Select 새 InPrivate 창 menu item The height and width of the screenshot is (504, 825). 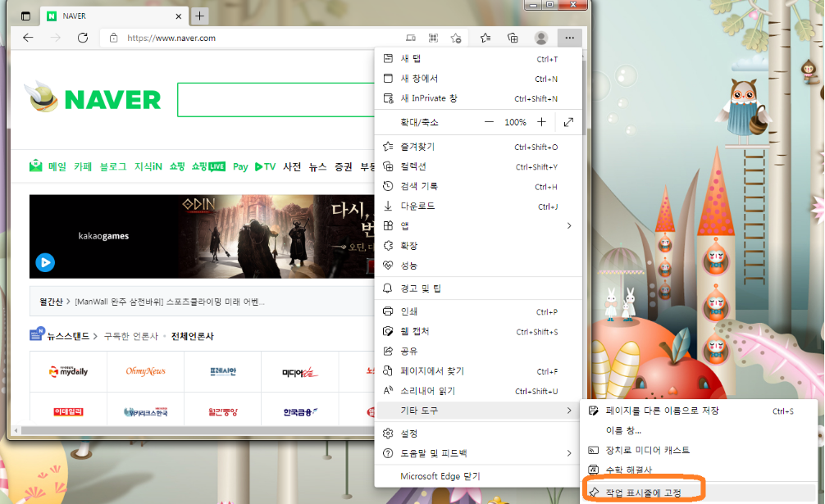pos(478,98)
